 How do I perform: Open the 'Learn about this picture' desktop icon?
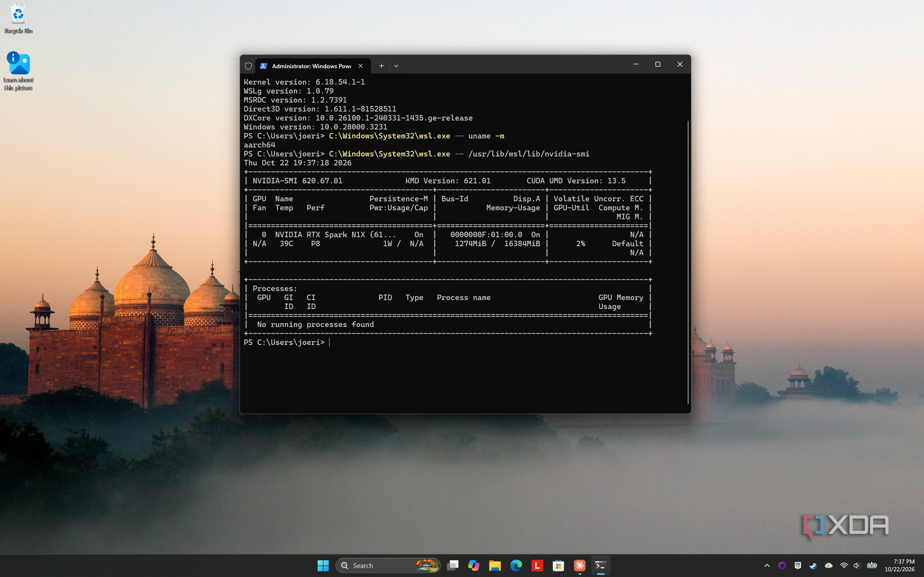click(18, 71)
